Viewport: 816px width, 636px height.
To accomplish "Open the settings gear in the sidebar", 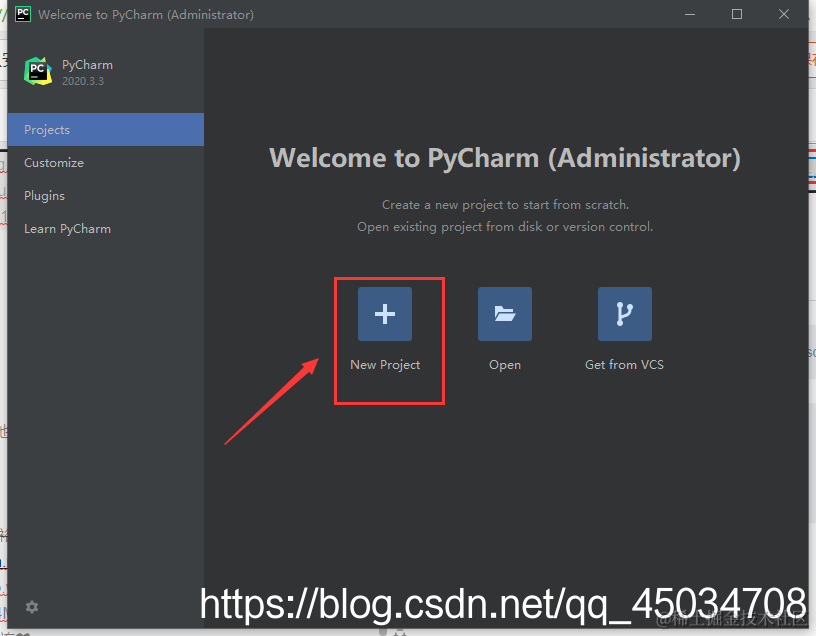I will point(32,607).
